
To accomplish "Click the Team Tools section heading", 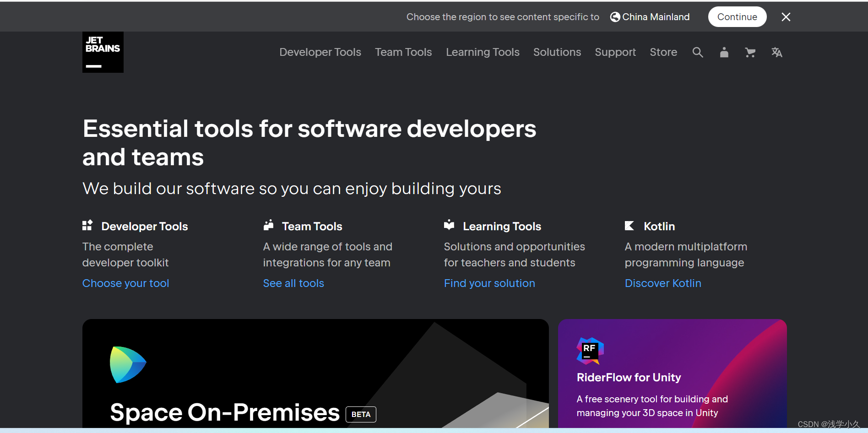I will 312,226.
